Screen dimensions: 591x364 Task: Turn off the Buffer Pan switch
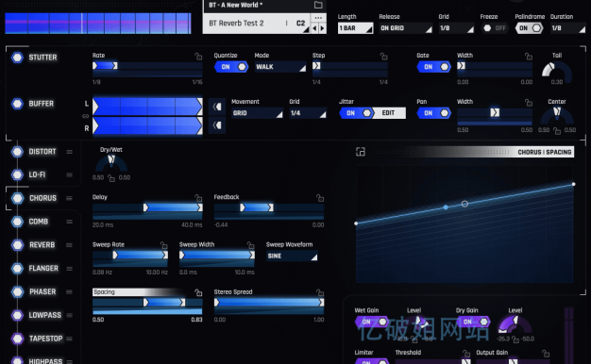tap(434, 113)
